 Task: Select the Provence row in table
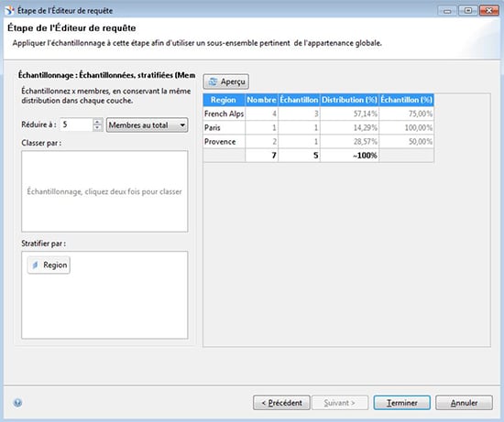319,142
